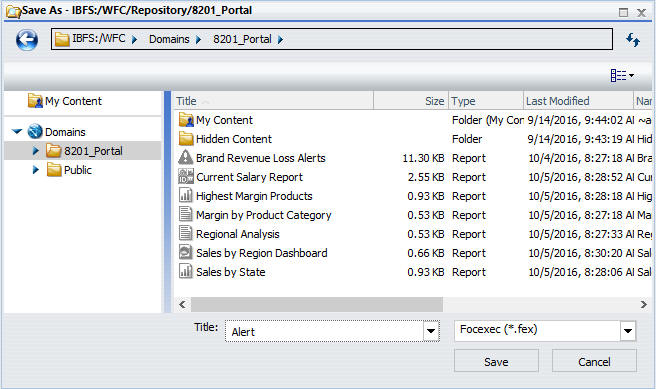
Task: Click the Current Salary Report icon
Action: [x=186, y=177]
